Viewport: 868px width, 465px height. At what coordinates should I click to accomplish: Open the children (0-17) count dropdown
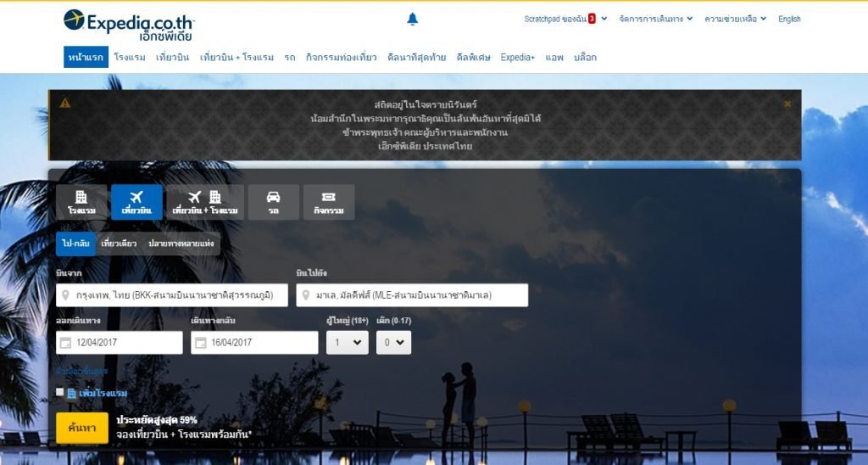[x=393, y=342]
